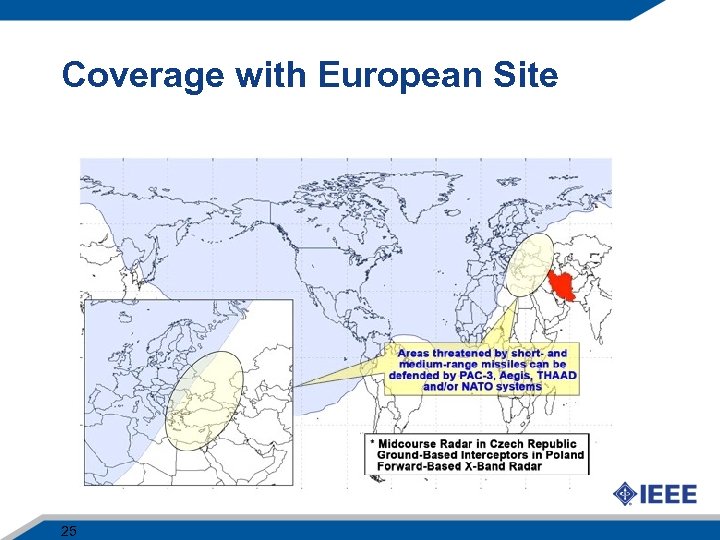Click the yellow callout about short- and medium-range missiles
Viewport: 720px width, 540px height.
coord(482,369)
